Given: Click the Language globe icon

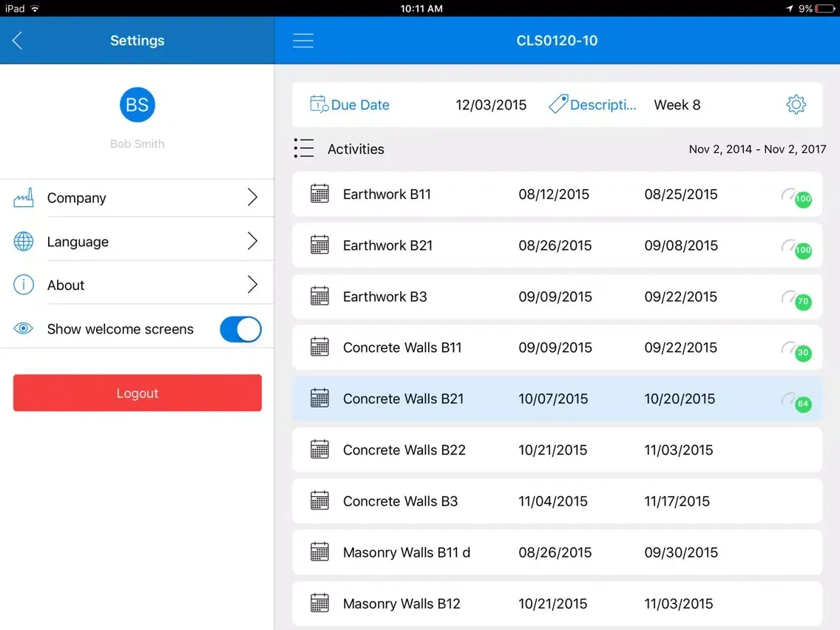Looking at the screenshot, I should click(x=24, y=241).
